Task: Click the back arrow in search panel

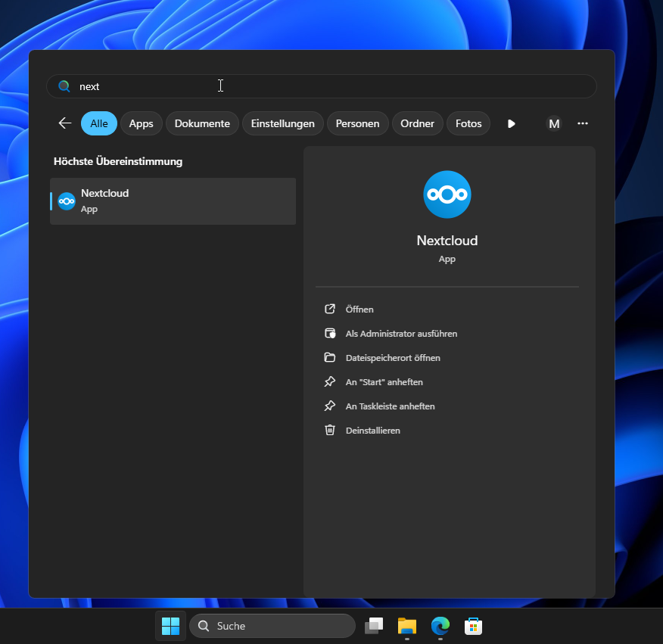Action: coord(65,123)
